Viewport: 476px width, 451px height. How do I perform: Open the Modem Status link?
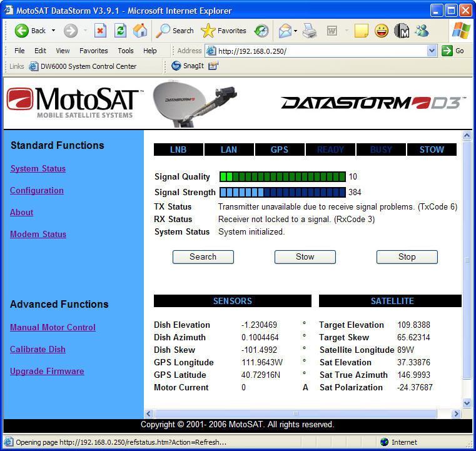click(38, 234)
